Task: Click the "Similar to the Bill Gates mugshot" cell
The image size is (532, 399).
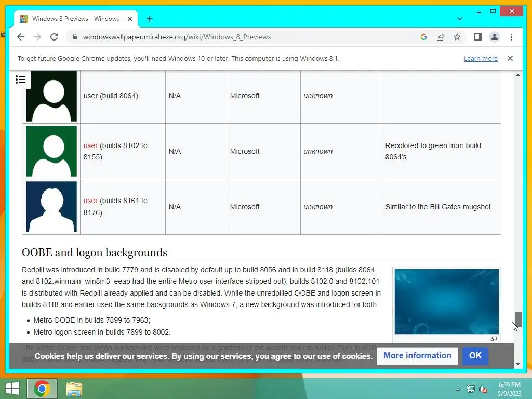Action: tap(442, 207)
